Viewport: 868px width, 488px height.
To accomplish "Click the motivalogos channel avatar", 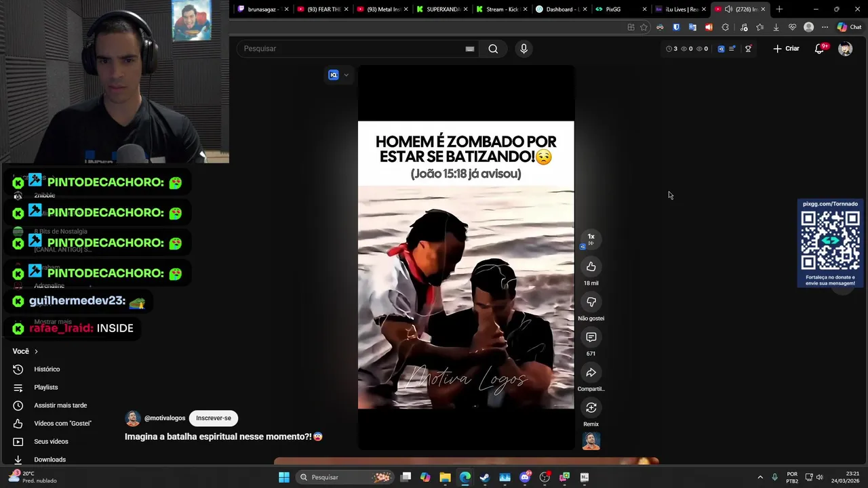I will pyautogui.click(x=133, y=418).
